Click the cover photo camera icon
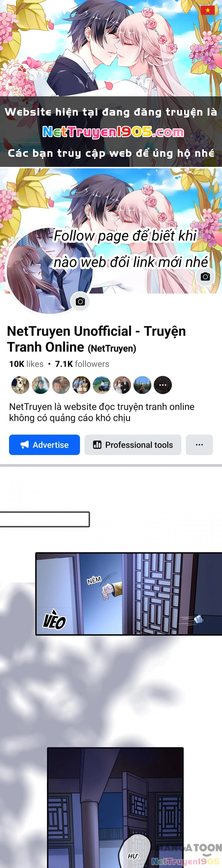The image size is (222, 868). click(205, 277)
